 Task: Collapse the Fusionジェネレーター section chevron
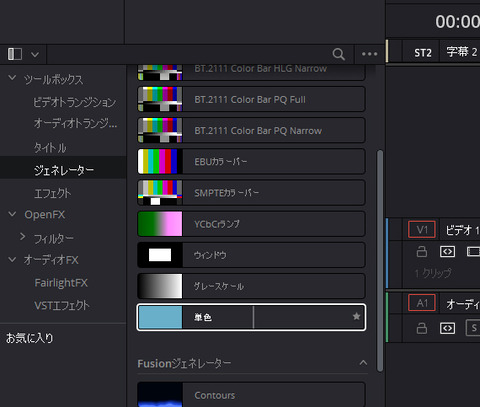point(363,363)
